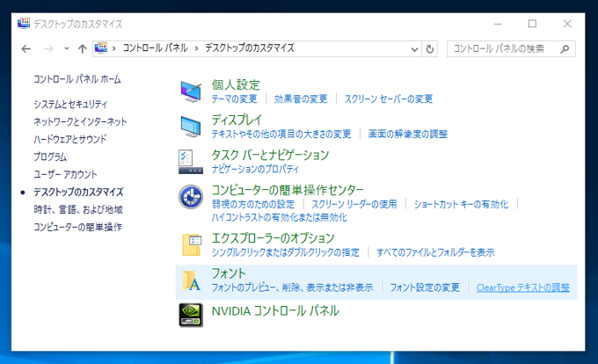Open the コンピューターの簡単操作センター icon
598x364 pixels.
pos(191,197)
